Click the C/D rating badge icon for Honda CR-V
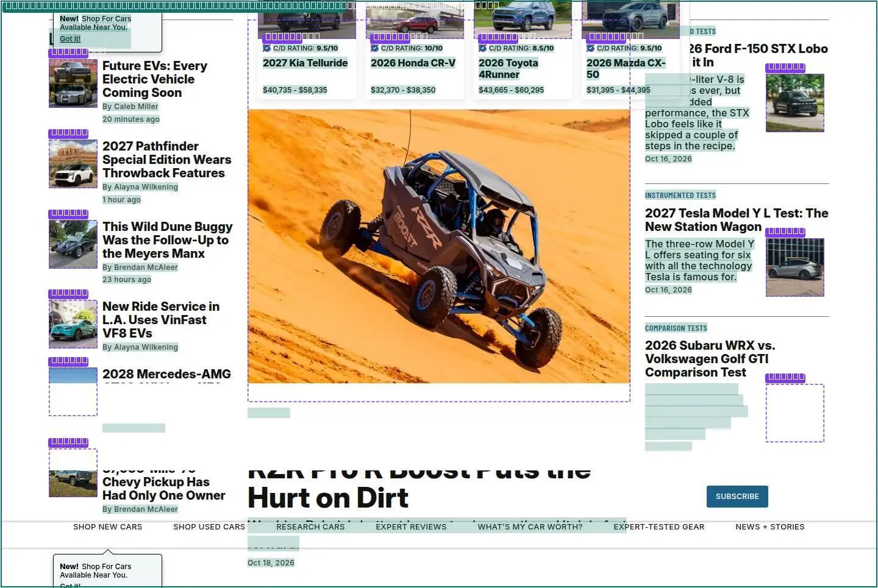 pos(374,48)
